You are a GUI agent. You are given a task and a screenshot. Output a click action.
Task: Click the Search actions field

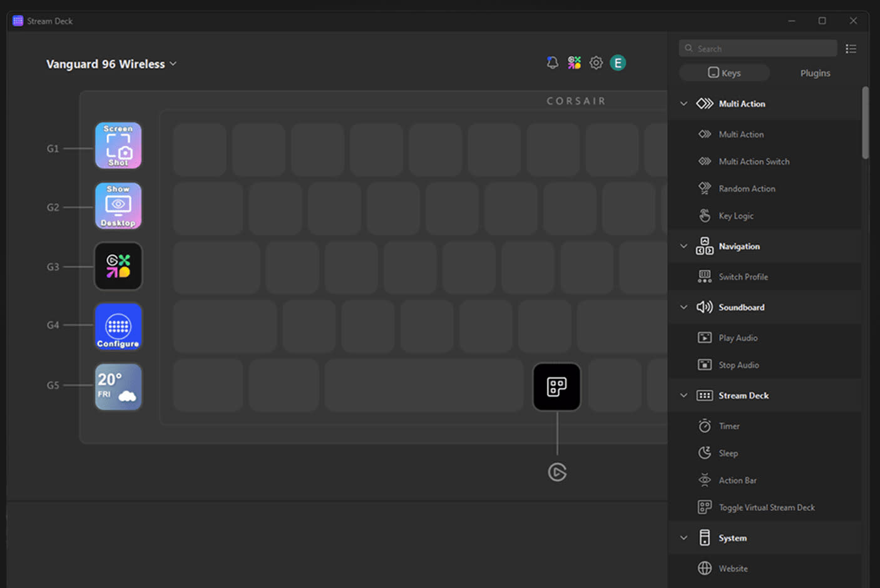758,48
